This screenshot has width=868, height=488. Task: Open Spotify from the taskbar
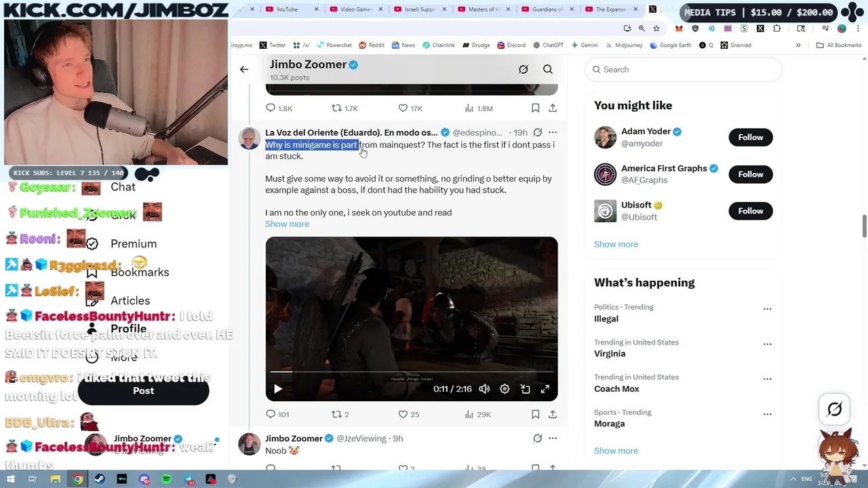coord(166,479)
